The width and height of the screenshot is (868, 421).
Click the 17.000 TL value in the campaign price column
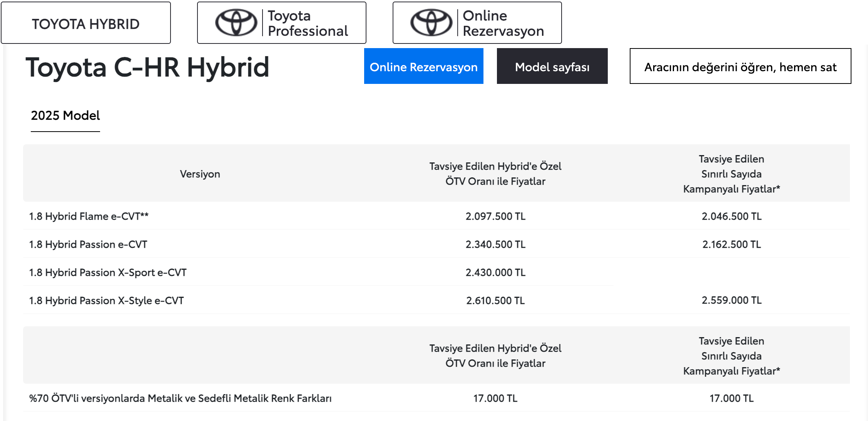tap(731, 398)
